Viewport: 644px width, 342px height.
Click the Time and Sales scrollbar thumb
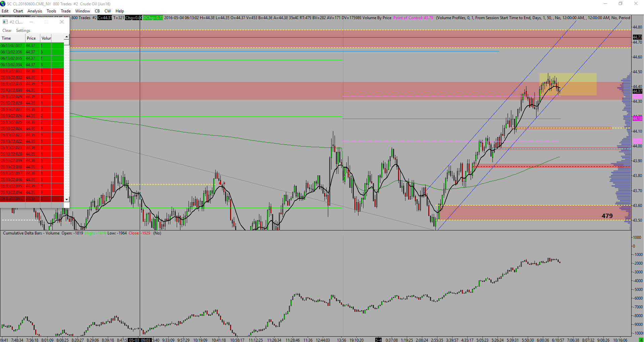click(x=67, y=42)
